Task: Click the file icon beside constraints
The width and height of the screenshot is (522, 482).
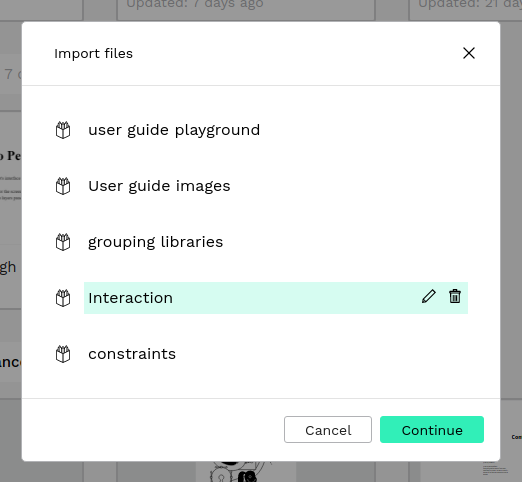Action: 63,354
